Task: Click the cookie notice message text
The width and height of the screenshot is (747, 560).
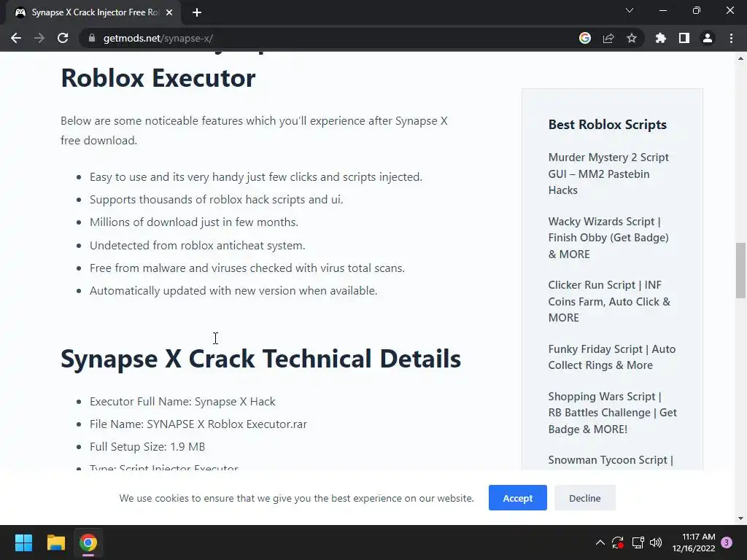Action: (x=296, y=498)
